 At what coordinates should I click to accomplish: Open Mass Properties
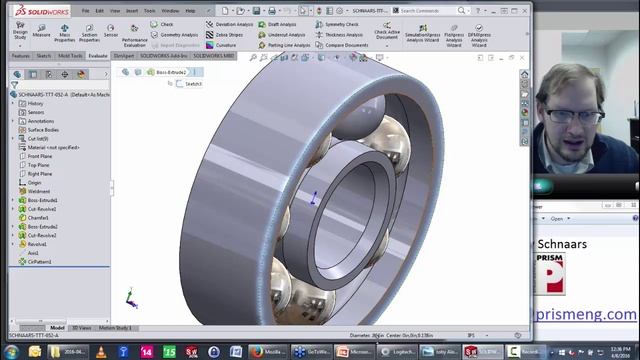pyautogui.click(x=64, y=33)
